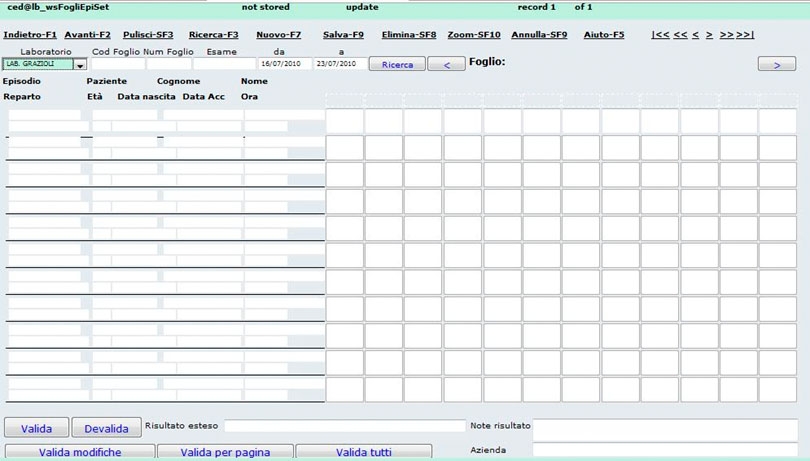The height and width of the screenshot is (461, 810).
Task: Focus the Num Foglio input field
Action: [169, 64]
